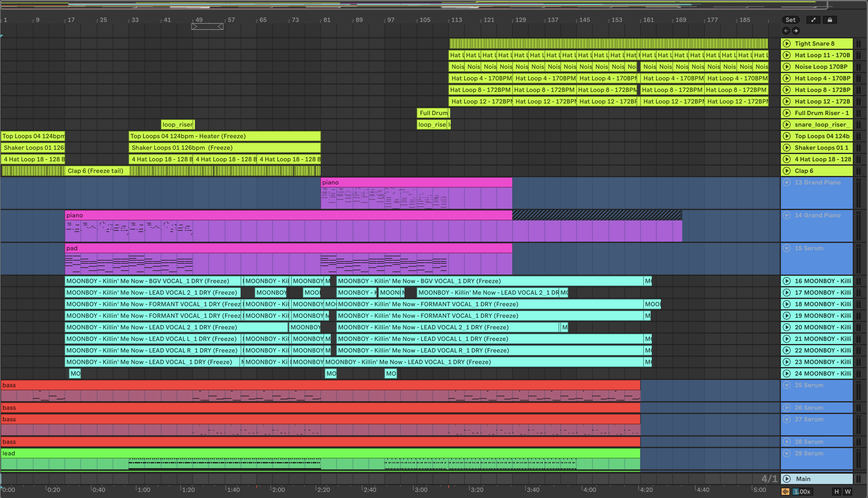This screenshot has height=498, width=868.
Task: Select the 4 Hat Loop 18 - 128 track title
Action: point(823,159)
